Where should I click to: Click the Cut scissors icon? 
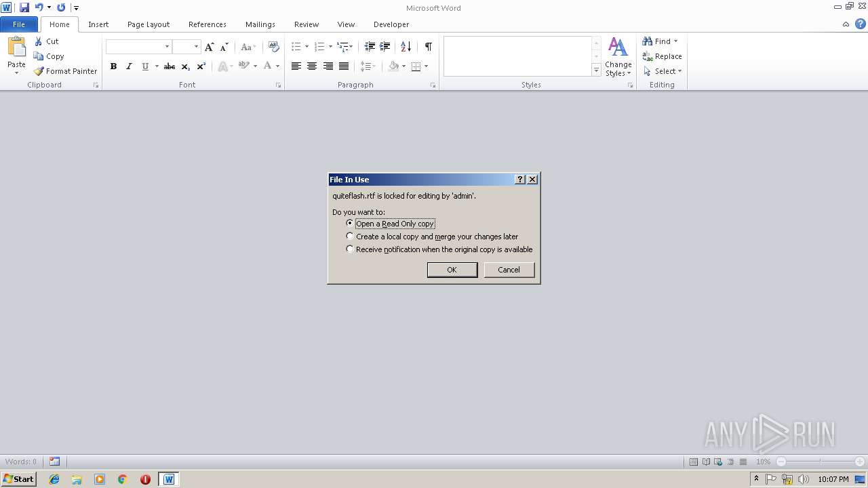coord(39,41)
